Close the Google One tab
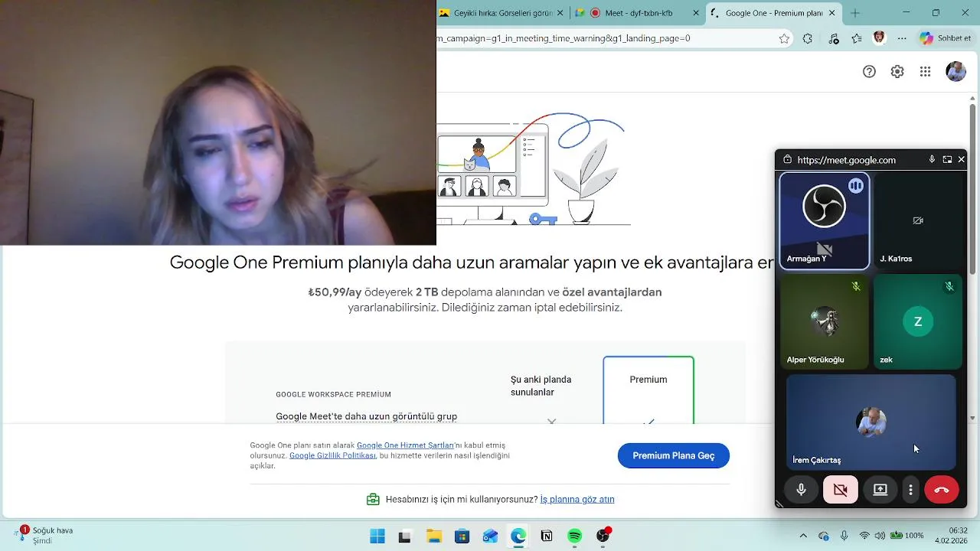Screen dimensions: 980x551 831,13
